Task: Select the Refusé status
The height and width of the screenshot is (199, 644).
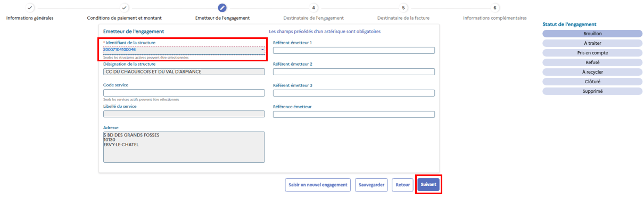Action: 592,62
